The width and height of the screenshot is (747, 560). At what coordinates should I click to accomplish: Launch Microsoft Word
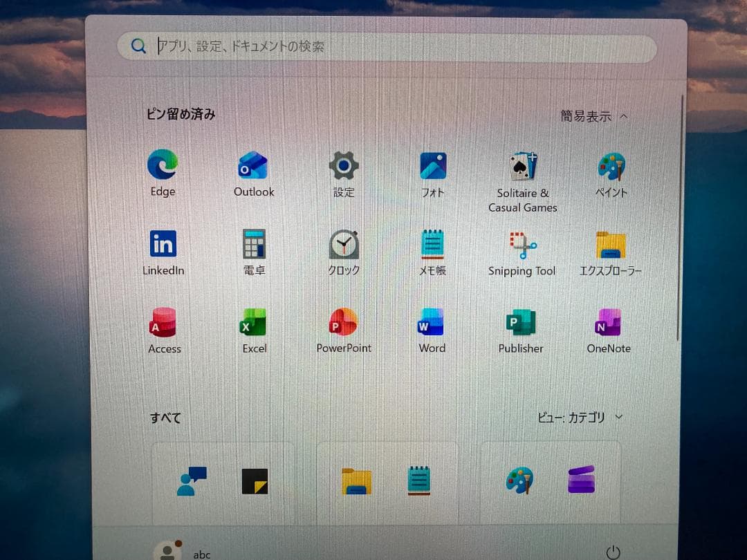click(432, 331)
